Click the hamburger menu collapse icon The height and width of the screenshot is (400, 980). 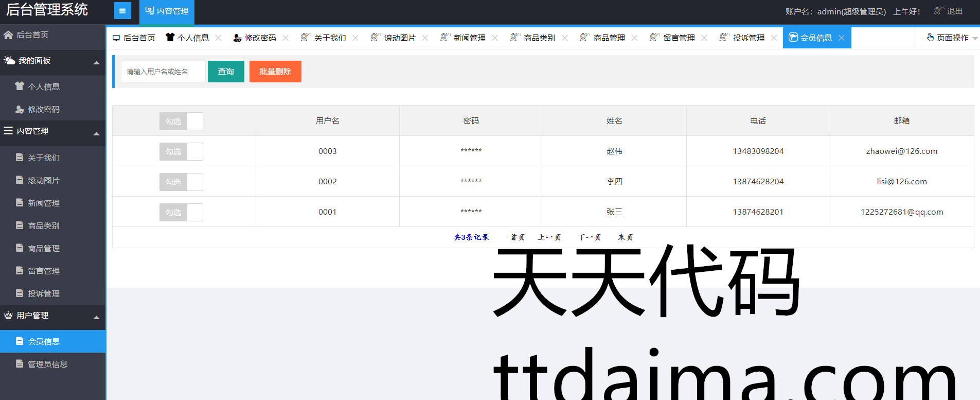coord(122,11)
